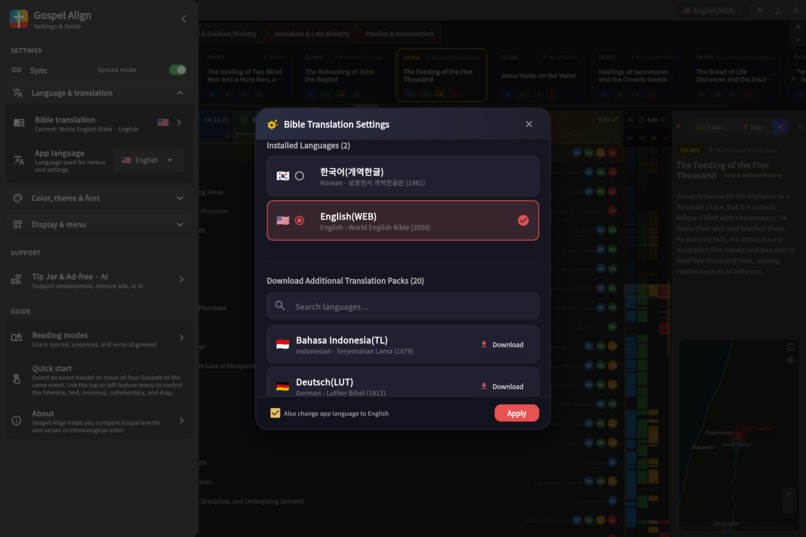806x537 pixels.
Task: Open the App language dropdown showing English
Action: (x=148, y=160)
